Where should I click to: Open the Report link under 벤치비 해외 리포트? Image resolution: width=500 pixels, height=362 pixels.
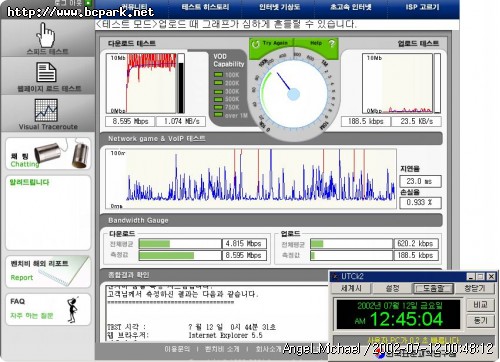(22, 278)
